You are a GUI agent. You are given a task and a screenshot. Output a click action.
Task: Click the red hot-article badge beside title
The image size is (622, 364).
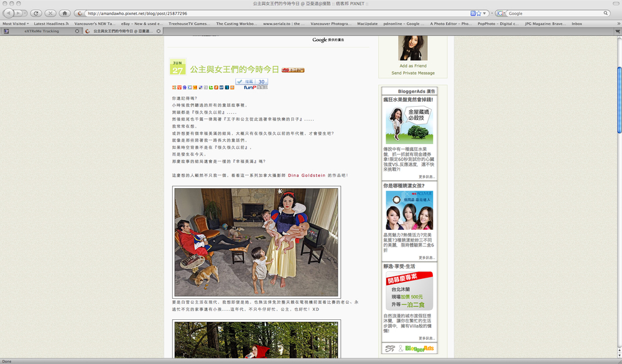(x=293, y=70)
